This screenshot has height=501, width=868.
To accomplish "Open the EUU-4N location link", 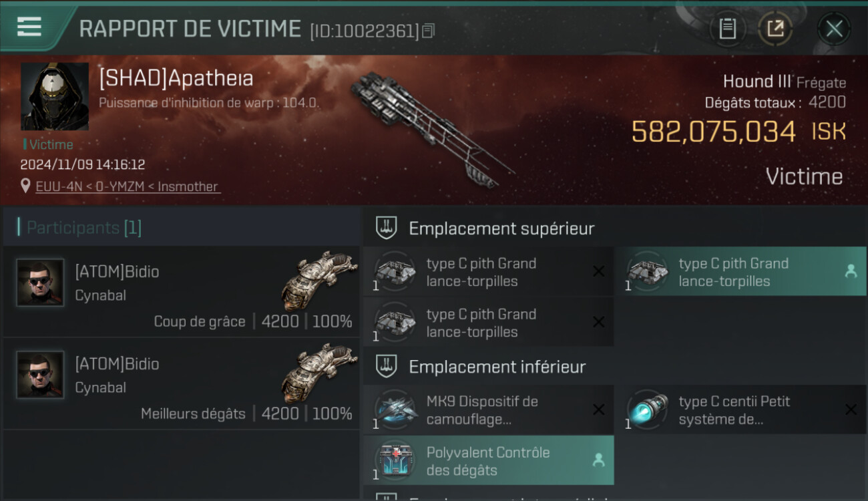I will (128, 186).
